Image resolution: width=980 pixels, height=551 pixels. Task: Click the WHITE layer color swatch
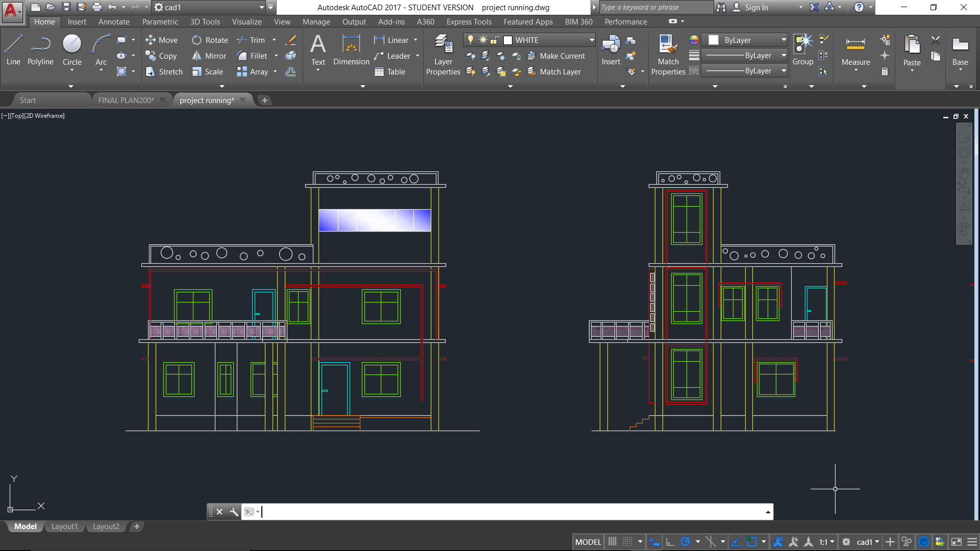point(508,40)
